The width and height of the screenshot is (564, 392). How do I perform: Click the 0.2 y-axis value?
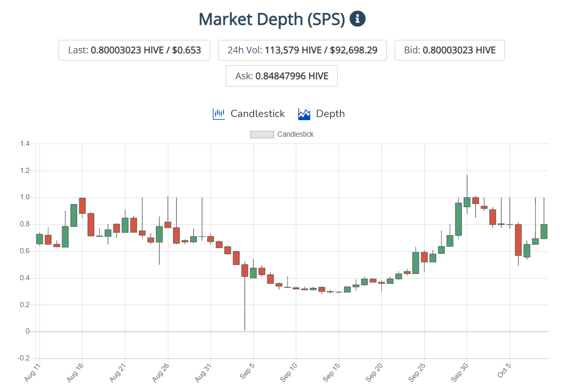(x=25, y=304)
